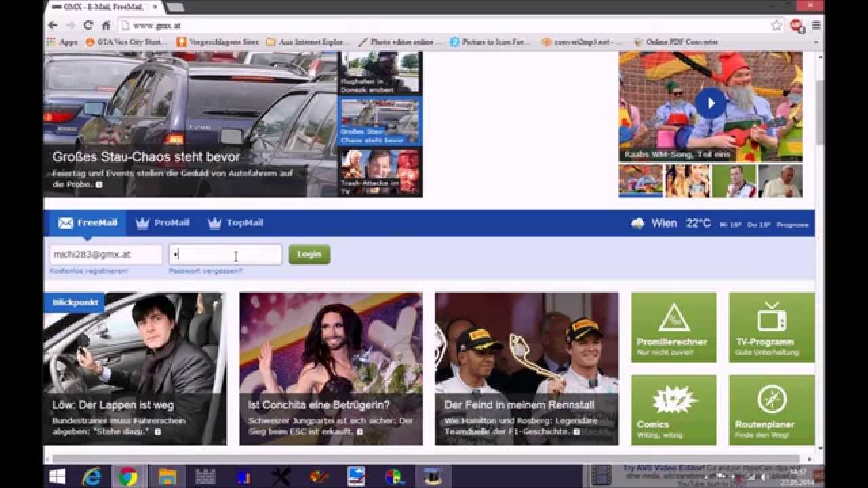Select the GMX browser tab
Image resolution: width=868 pixels, height=488 pixels.
click(102, 7)
